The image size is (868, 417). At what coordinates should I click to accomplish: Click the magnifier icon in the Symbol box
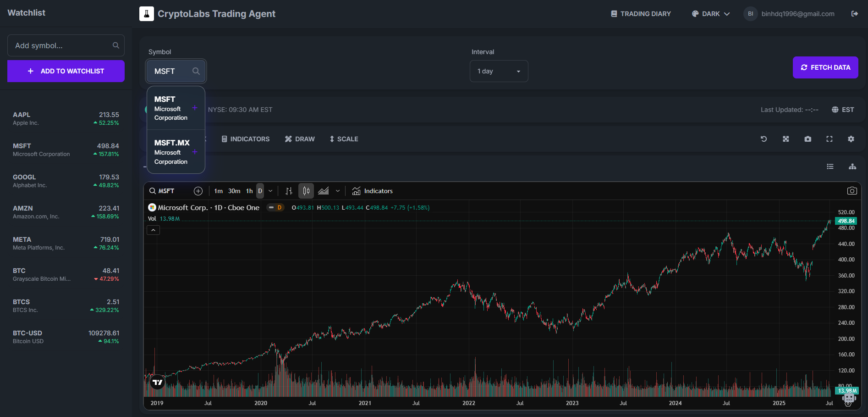(x=196, y=71)
